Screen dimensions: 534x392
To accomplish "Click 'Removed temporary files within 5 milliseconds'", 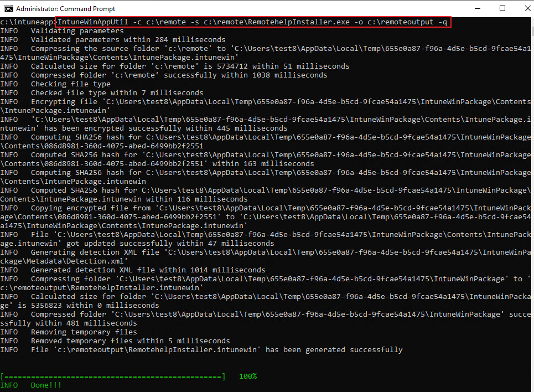I will (115, 341).
